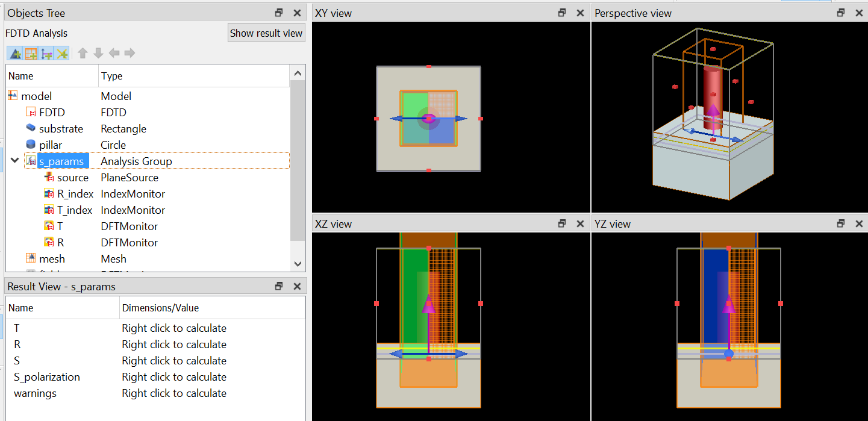Click the T_index monitor icon
Screen dimensions: 868x421
[49, 210]
